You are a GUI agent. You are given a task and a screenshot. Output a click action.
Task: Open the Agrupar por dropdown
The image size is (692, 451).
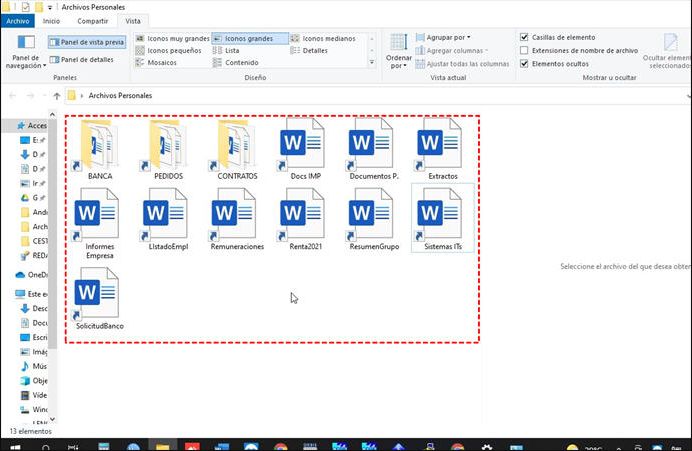coord(443,38)
